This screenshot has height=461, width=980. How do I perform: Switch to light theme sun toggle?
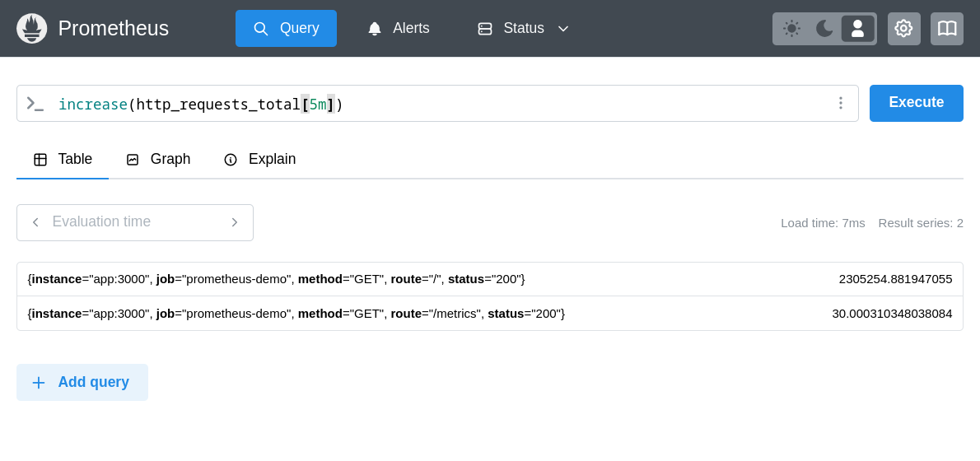791,29
